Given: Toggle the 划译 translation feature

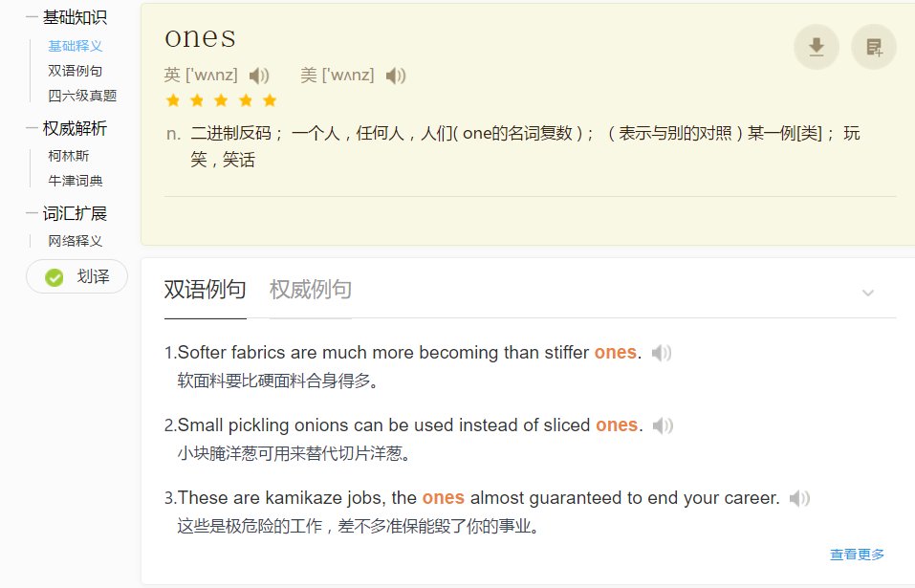Looking at the screenshot, I should (76, 276).
